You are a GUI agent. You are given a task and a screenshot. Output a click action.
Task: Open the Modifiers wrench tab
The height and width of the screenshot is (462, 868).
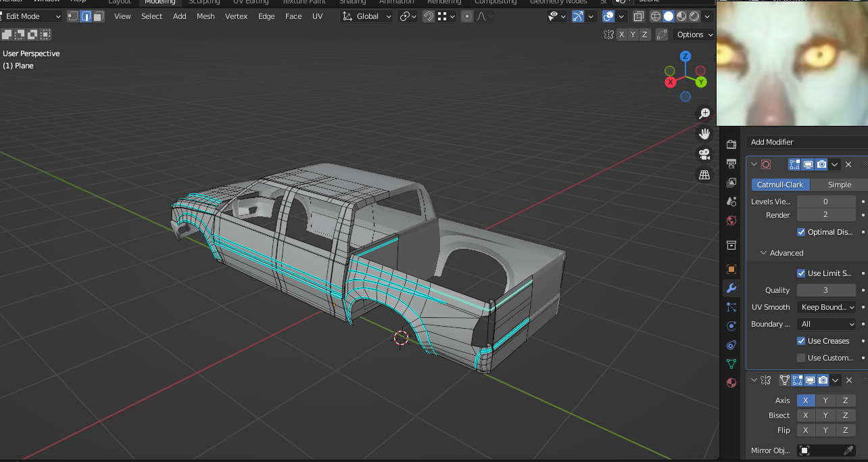[731, 288]
